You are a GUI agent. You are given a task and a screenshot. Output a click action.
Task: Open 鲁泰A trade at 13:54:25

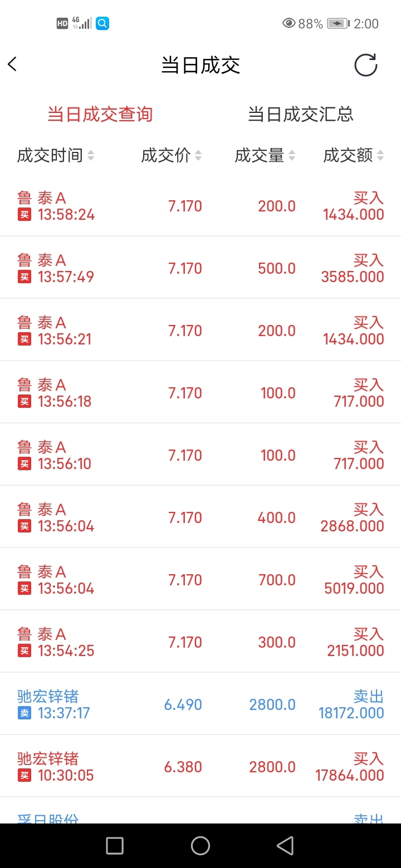[200, 642]
